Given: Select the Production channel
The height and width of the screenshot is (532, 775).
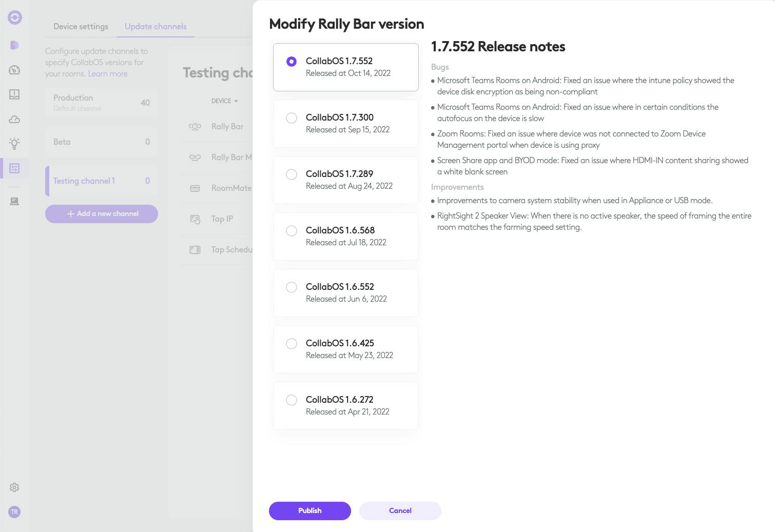Looking at the screenshot, I should tap(101, 102).
